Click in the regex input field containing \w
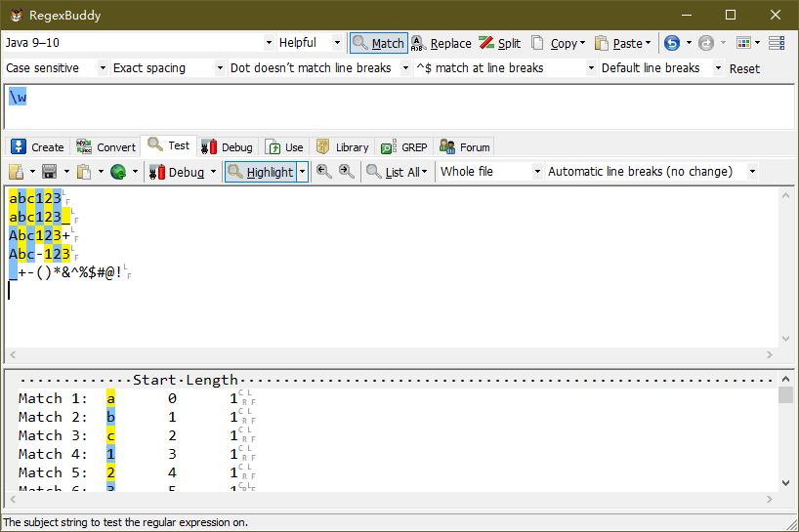The height and width of the screenshot is (532, 799). click(391, 106)
